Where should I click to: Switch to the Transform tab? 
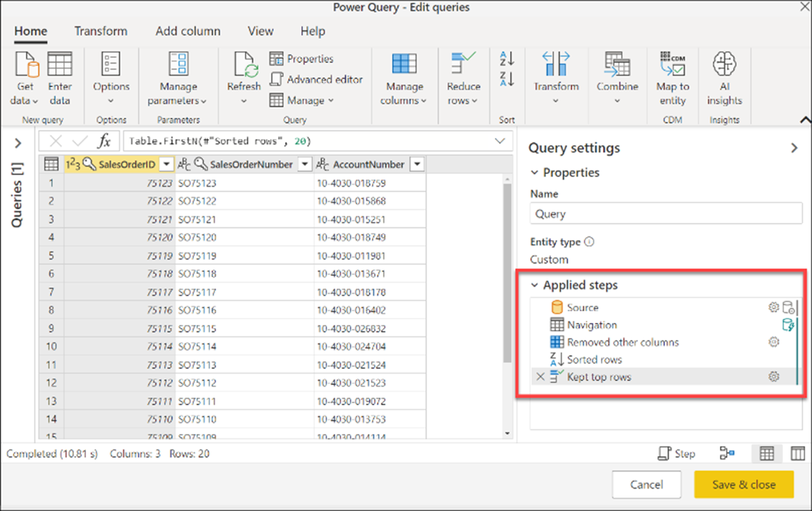point(101,31)
